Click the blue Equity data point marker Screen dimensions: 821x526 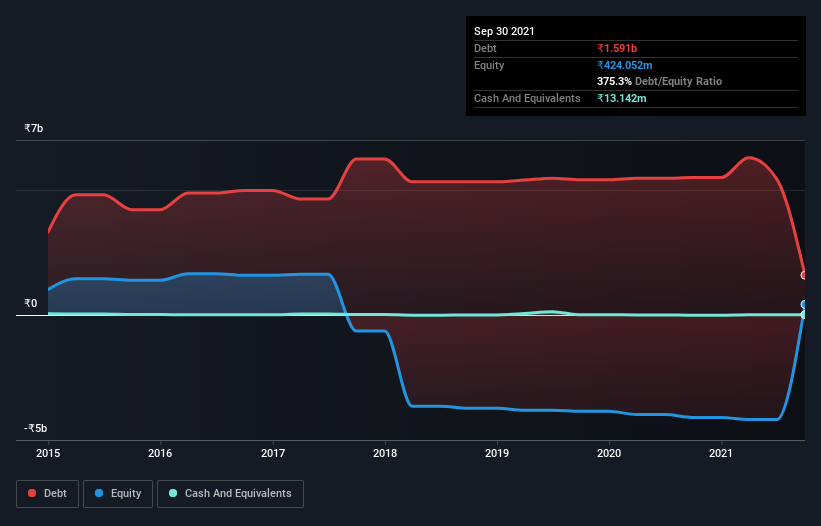pos(804,305)
